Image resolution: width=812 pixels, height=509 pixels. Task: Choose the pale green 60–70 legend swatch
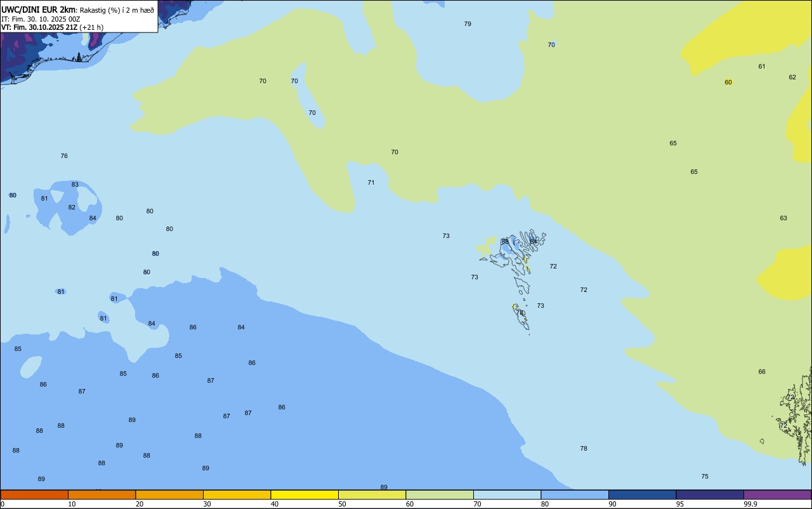coord(440,494)
